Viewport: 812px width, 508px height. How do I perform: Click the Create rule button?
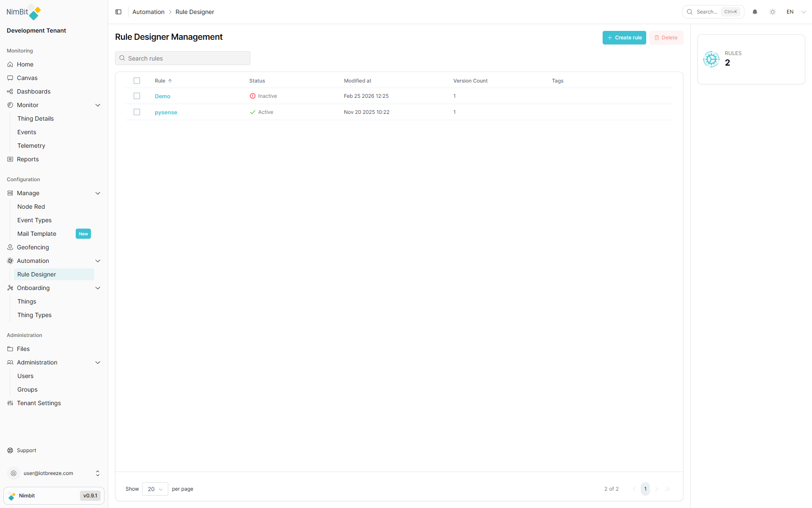tap(624, 38)
